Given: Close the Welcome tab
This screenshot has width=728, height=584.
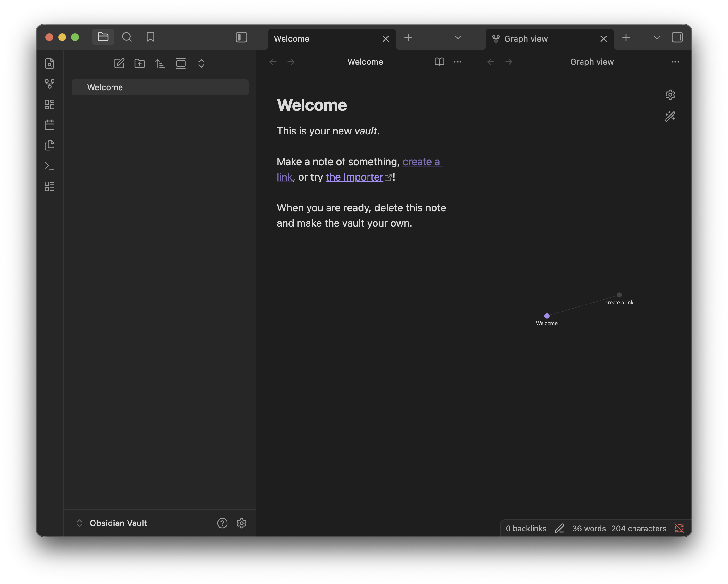Looking at the screenshot, I should tap(385, 39).
